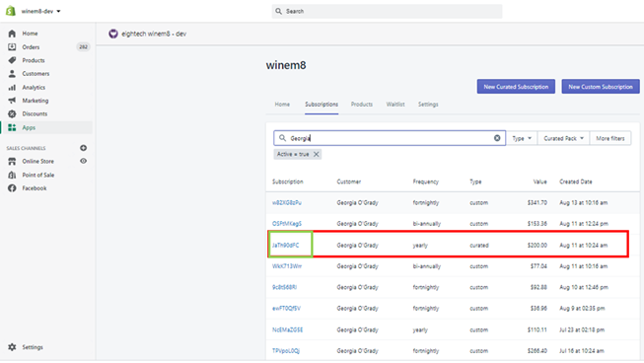Click the 'Aug 11 at 12:24 pm' date cell
The width and height of the screenshot is (644, 363).
pos(584,223)
